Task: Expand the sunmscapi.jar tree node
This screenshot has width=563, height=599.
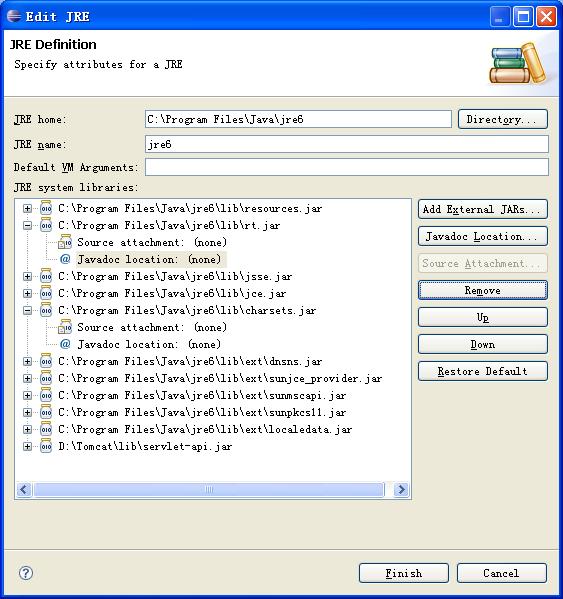Action: tap(27, 395)
